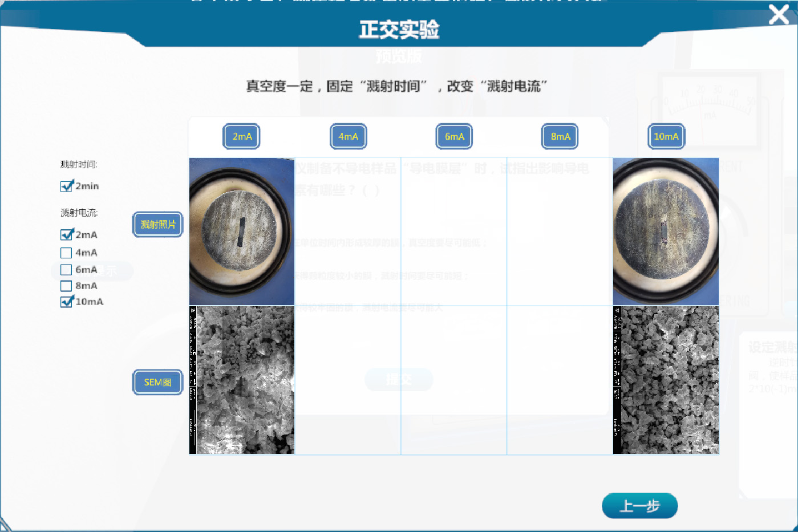This screenshot has height=532, width=798.
Task: Click the SEM图 row button
Action: [157, 382]
